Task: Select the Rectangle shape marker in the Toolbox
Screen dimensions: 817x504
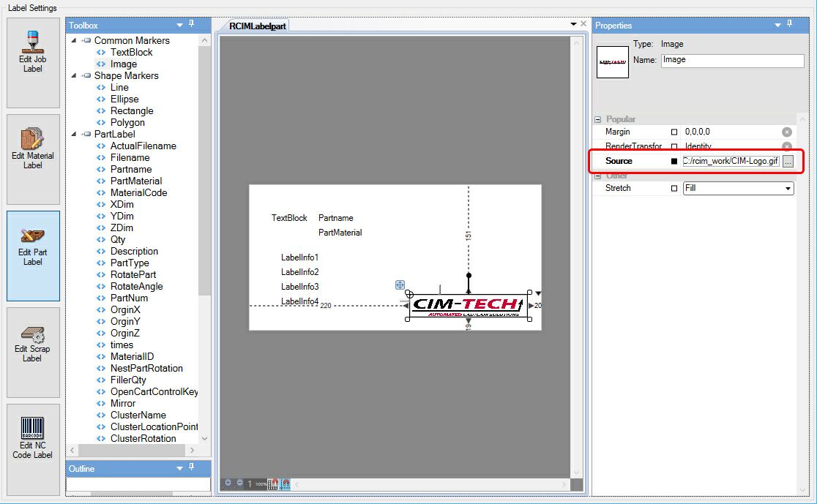Action: [x=132, y=110]
